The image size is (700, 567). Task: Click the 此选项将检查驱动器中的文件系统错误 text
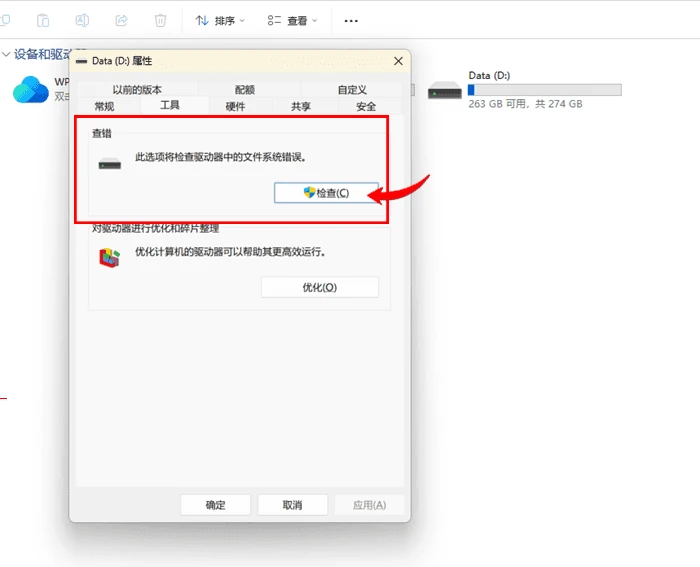coord(221,157)
